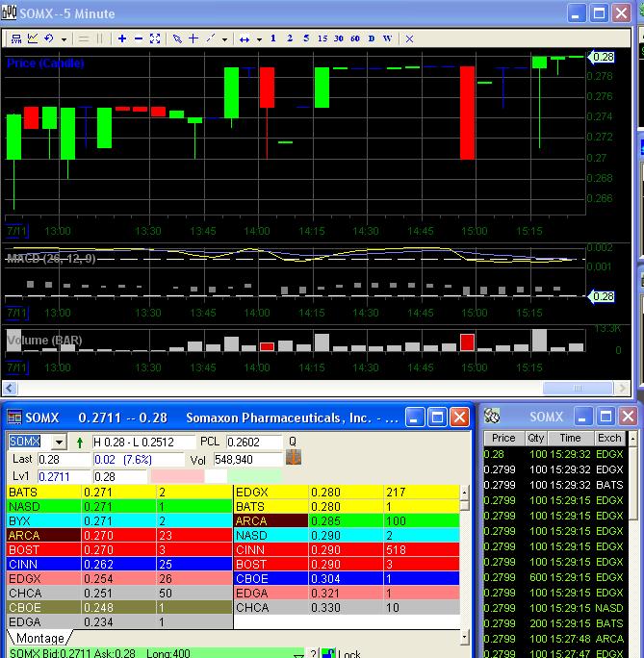This screenshot has width=644, height=658.
Task: Open the chart studies line-graph icon
Action: click(x=33, y=38)
